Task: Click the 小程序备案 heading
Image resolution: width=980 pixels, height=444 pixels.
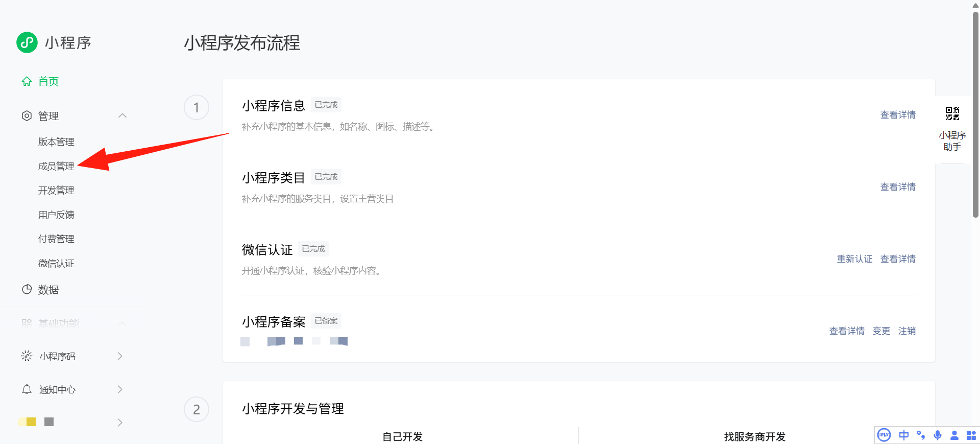Action: (x=274, y=322)
